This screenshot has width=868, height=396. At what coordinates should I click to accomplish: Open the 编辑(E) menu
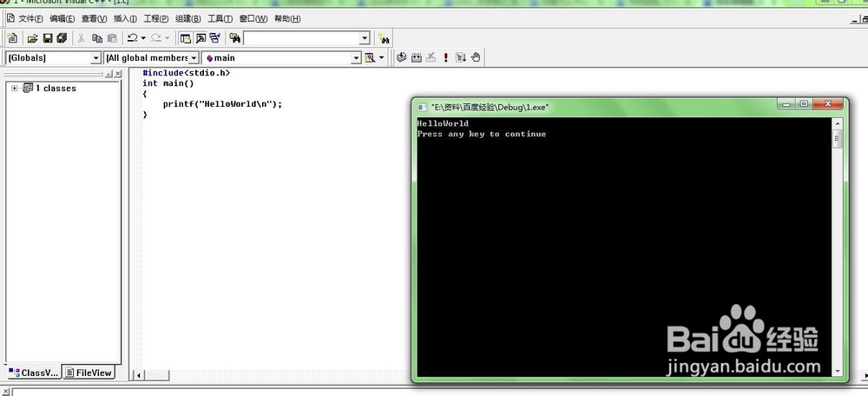click(x=62, y=19)
